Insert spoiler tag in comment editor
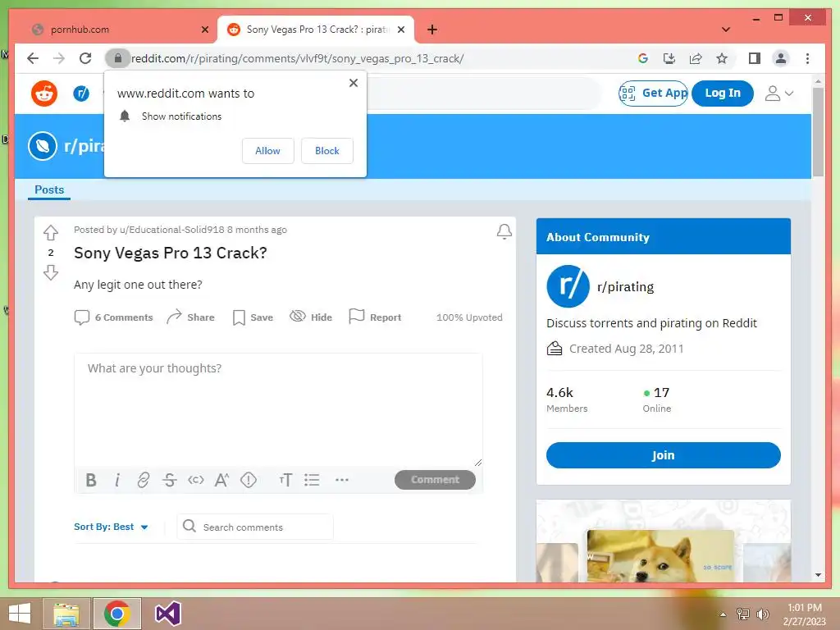 click(248, 480)
